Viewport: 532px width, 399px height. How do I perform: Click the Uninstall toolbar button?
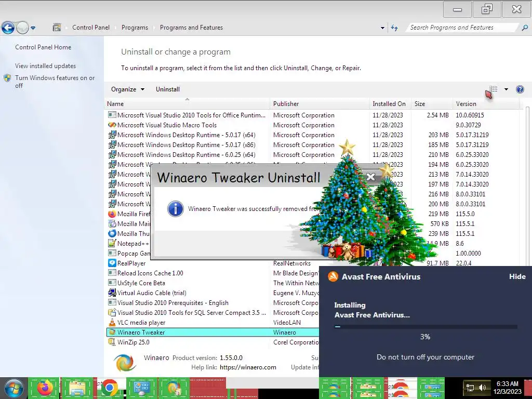pyautogui.click(x=168, y=89)
